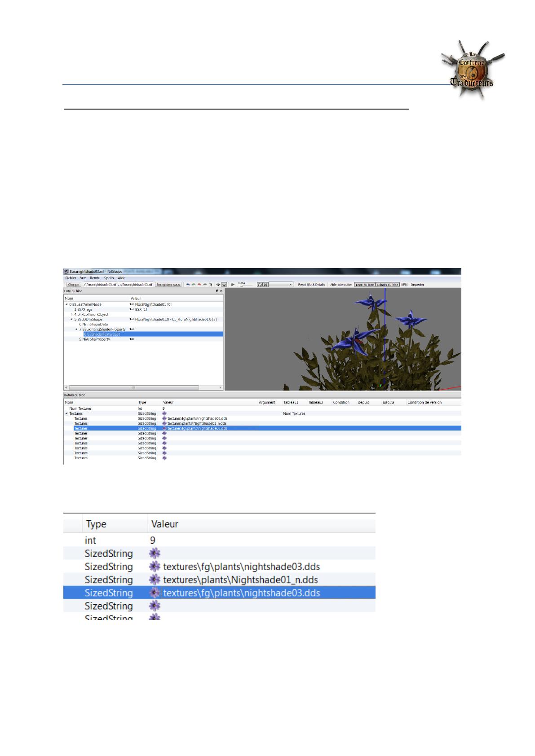535x756 pixels.
Task: Click the 3D nightshade plant render view
Action: point(343,339)
